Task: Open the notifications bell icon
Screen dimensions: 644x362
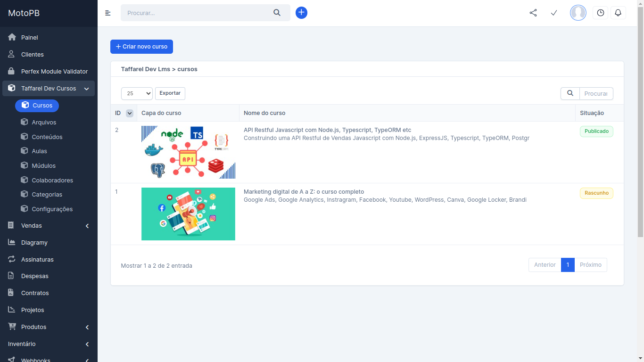Action: (618, 13)
